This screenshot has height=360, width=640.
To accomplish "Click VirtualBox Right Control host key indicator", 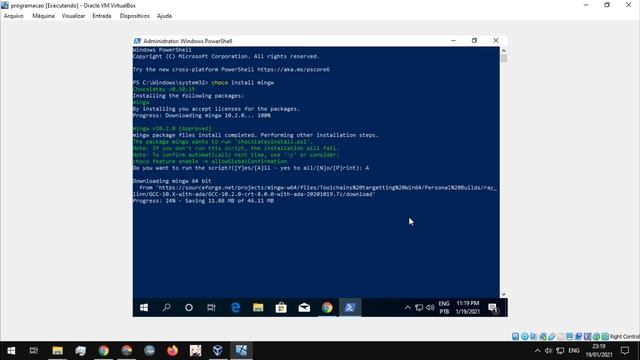I will (x=624, y=337).
